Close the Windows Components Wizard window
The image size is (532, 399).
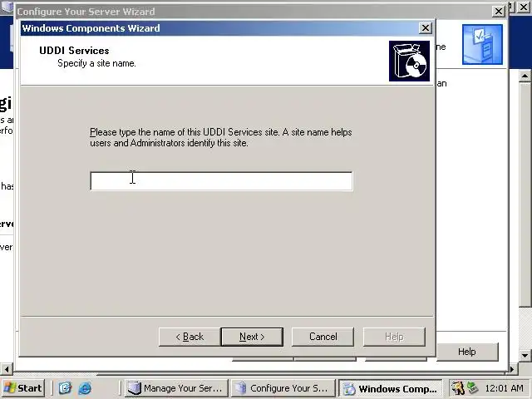[425, 27]
